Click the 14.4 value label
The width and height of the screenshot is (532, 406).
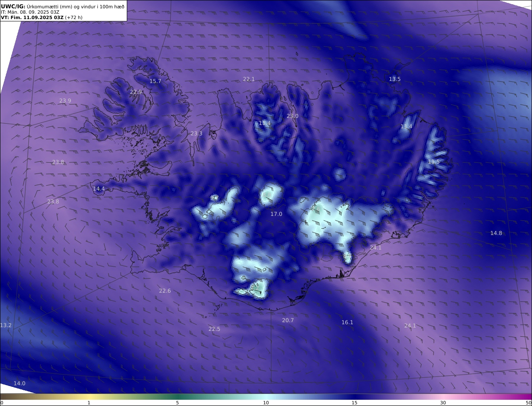[99, 189]
